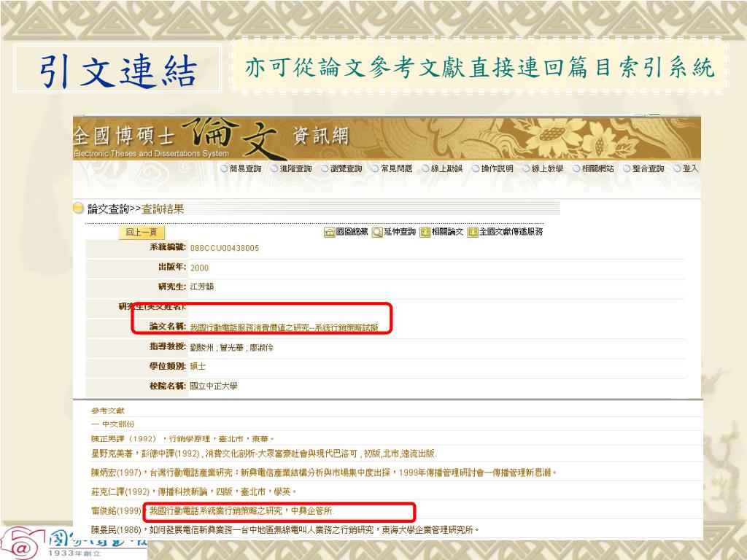Click school name 國立中正大學

214,386
